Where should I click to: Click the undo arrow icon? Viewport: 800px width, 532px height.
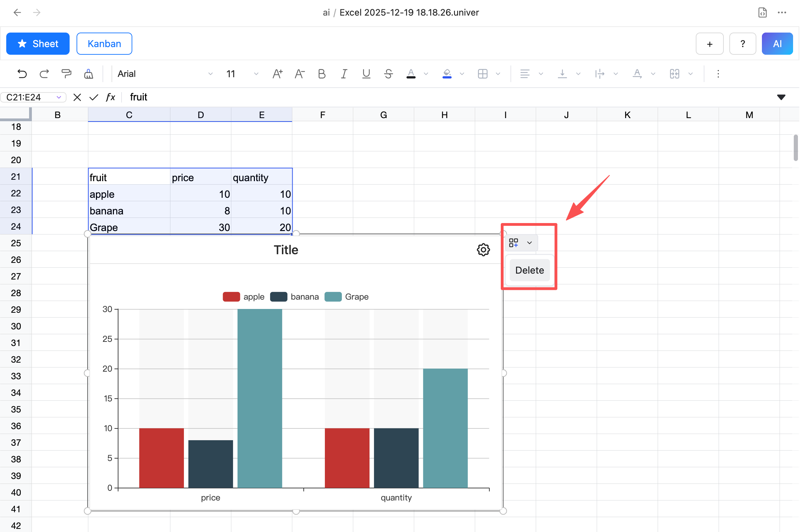click(22, 74)
